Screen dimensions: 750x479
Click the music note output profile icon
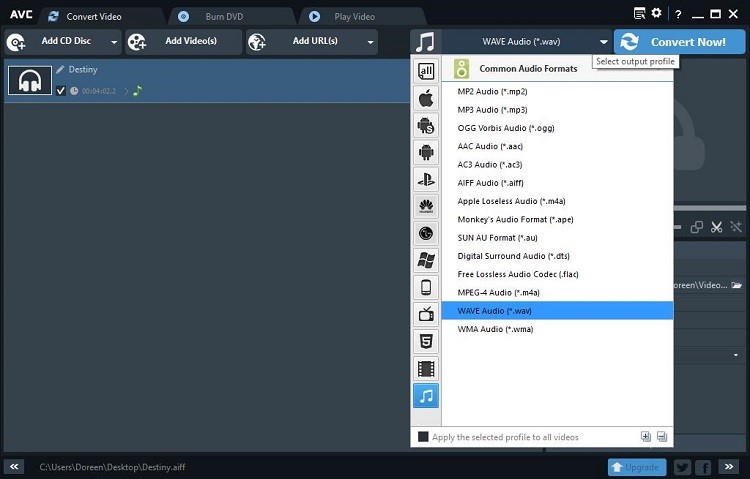[425, 42]
